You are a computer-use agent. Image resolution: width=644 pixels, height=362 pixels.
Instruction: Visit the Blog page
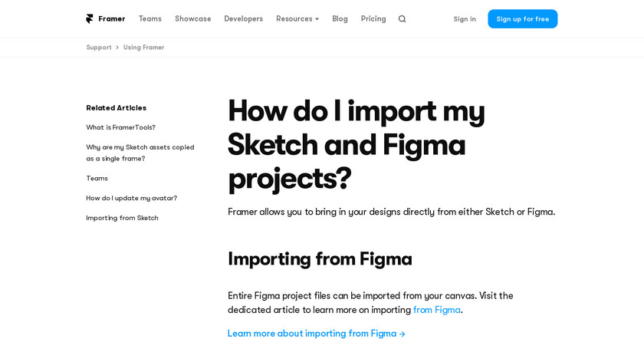pos(340,18)
